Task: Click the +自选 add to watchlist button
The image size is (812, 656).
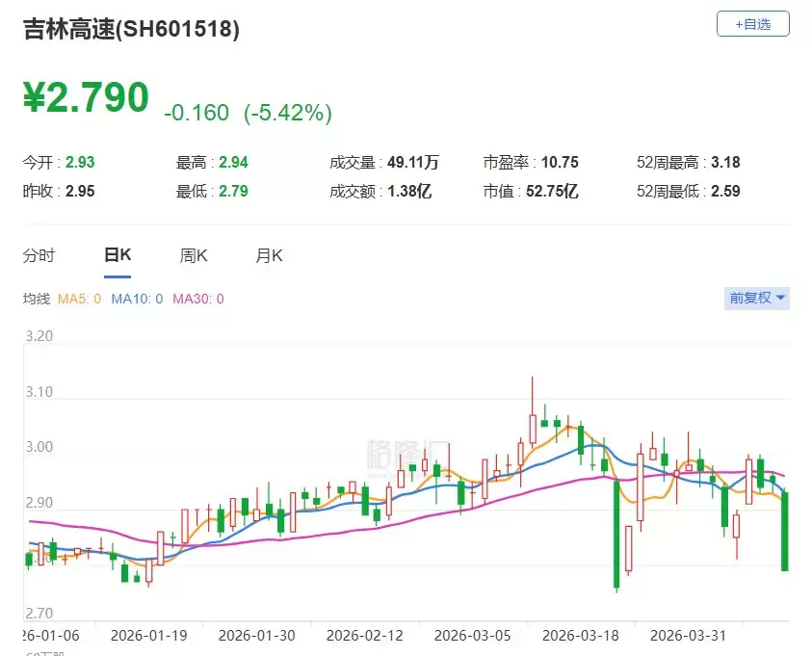Action: [752, 24]
